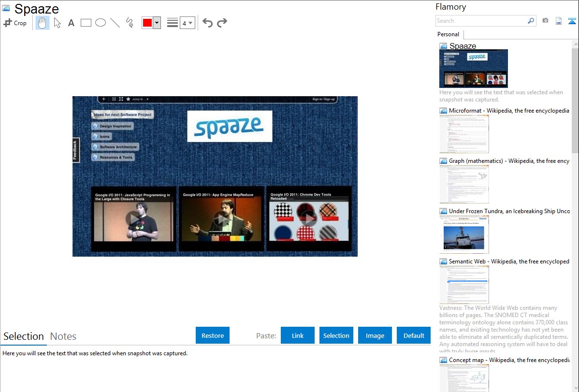Redo the last undone action
Viewport: 579px width, 392px height.
tap(222, 23)
